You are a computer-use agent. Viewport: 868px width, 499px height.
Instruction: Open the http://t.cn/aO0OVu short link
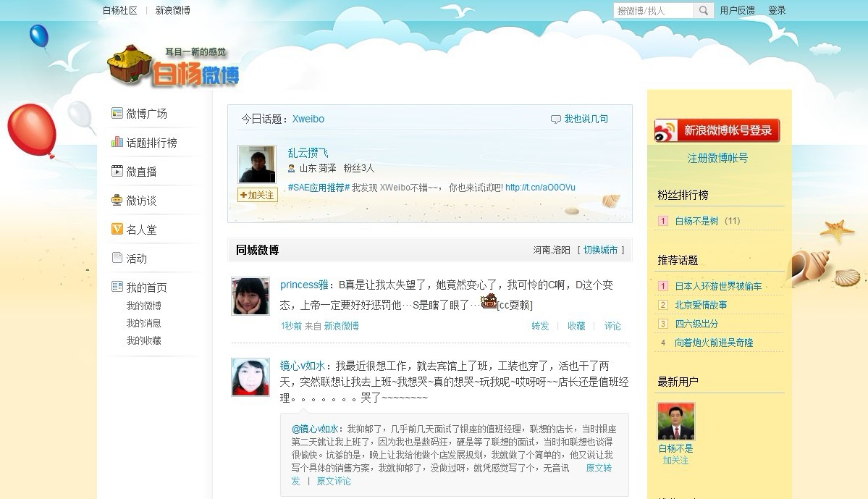[x=540, y=188]
